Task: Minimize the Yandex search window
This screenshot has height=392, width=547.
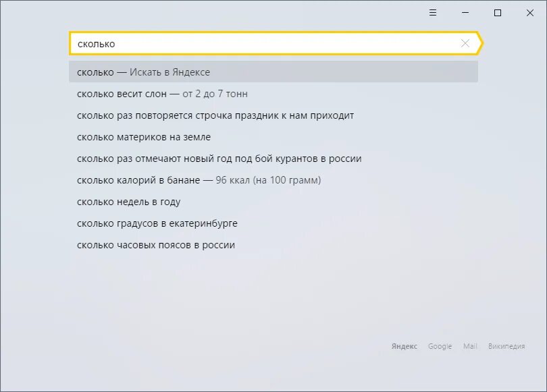Action: click(465, 13)
